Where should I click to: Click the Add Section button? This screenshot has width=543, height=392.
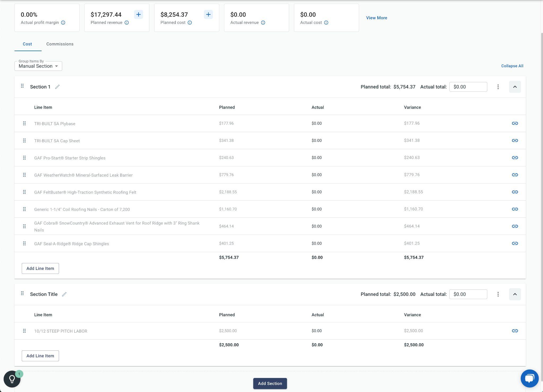pyautogui.click(x=270, y=384)
